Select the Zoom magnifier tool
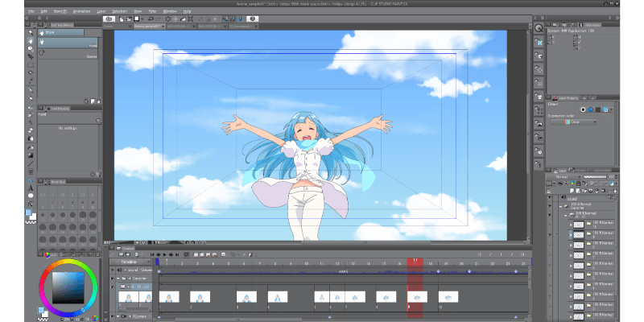The image size is (644, 322). (31, 32)
